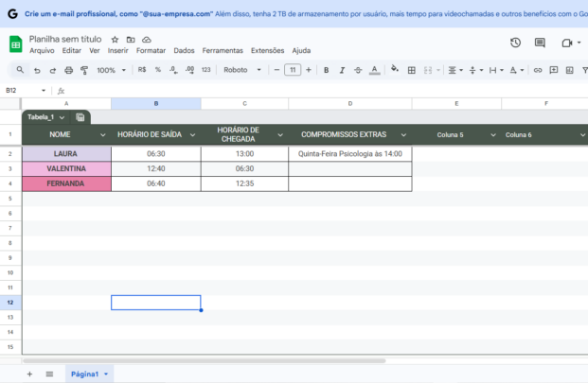Toggle italic text formatting

click(x=342, y=70)
